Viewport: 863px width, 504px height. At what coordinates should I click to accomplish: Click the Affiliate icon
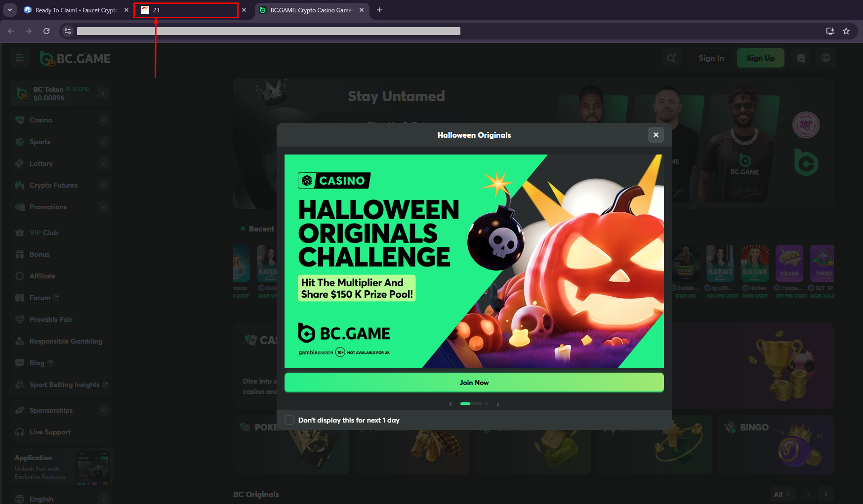coord(20,276)
